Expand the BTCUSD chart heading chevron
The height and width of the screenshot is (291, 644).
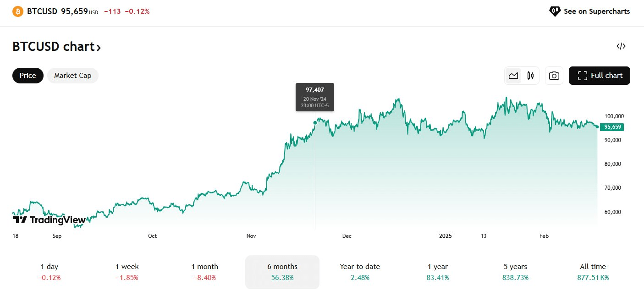[x=99, y=47]
